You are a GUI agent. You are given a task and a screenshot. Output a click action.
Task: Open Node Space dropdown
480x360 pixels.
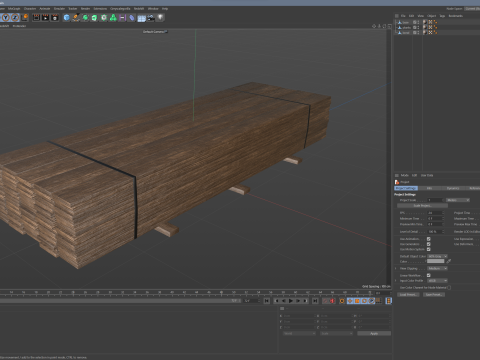[x=472, y=9]
